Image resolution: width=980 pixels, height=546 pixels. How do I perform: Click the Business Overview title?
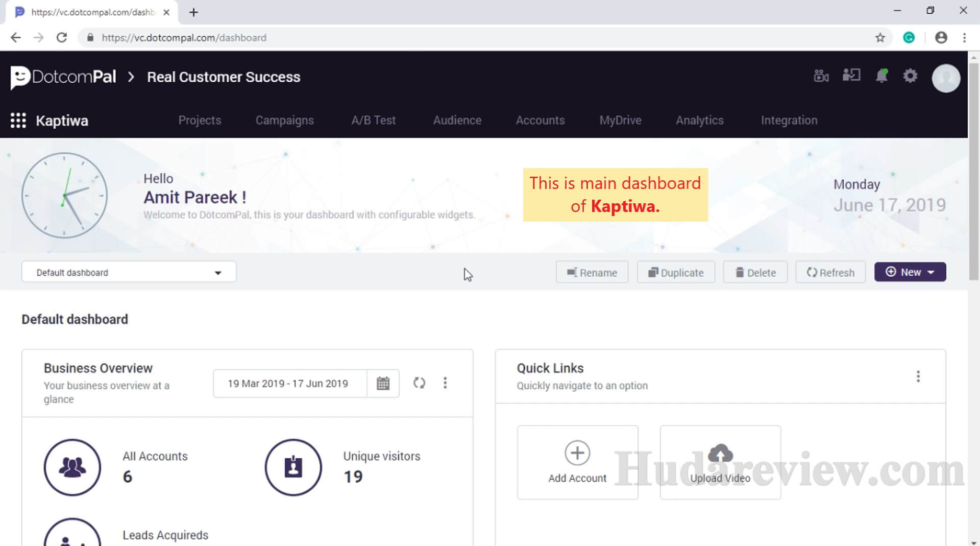[98, 368]
